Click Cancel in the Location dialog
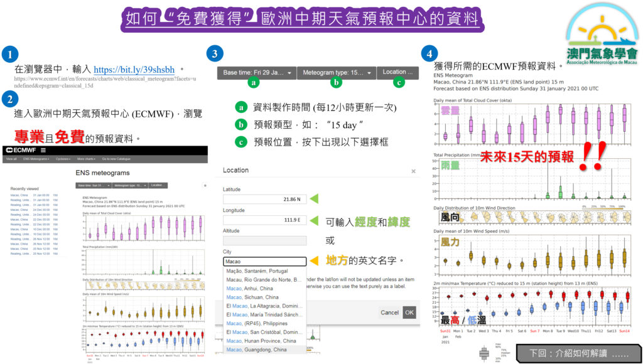Screen dimensions: 643x364 click(x=389, y=313)
